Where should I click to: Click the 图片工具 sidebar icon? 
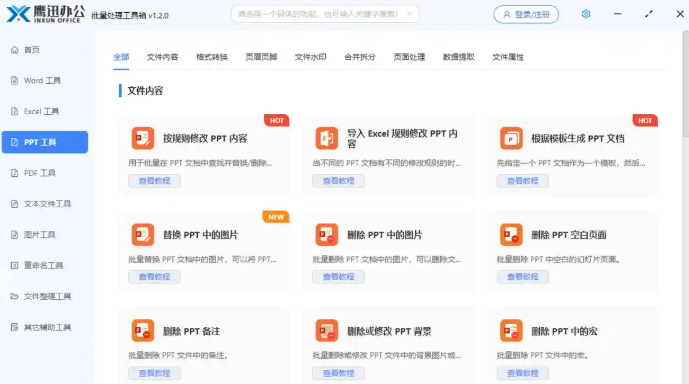pyautogui.click(x=15, y=235)
